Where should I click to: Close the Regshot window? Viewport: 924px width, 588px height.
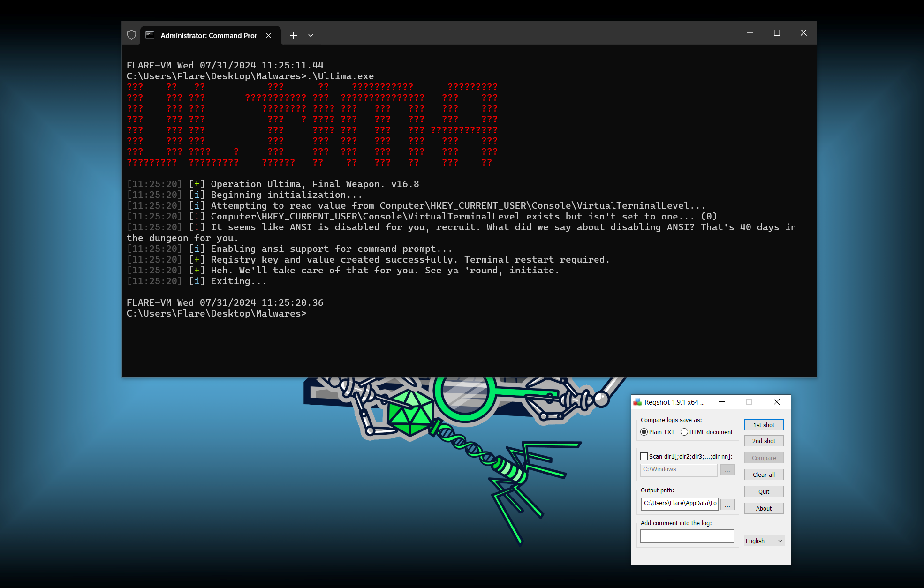tap(777, 402)
